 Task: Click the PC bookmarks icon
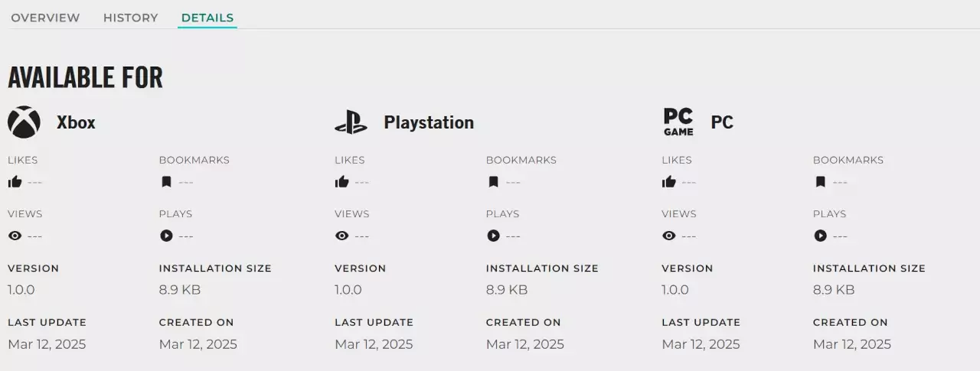point(820,182)
